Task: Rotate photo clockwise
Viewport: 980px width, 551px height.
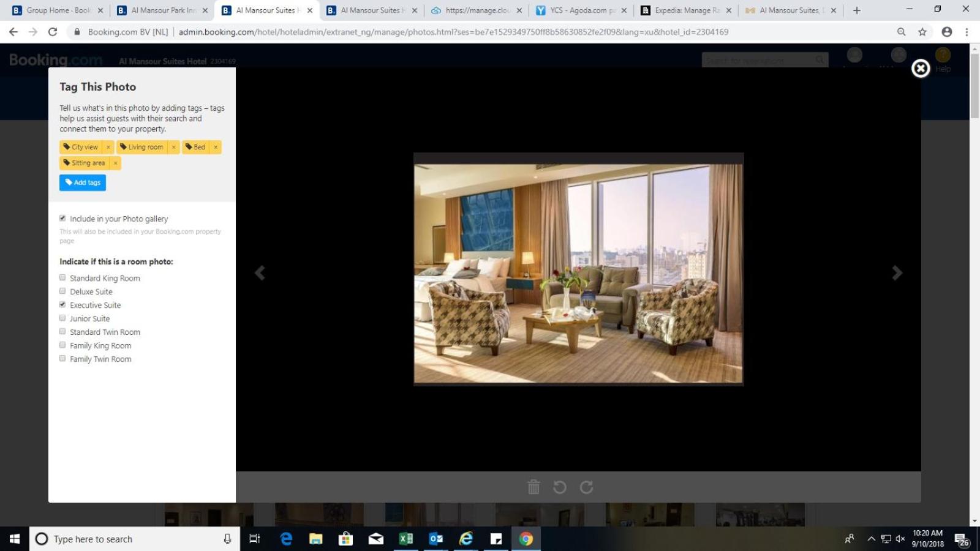Action: [x=586, y=487]
